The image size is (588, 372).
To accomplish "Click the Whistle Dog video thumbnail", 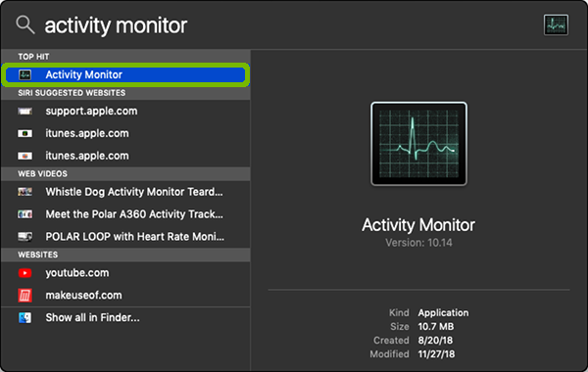I will click(x=25, y=192).
